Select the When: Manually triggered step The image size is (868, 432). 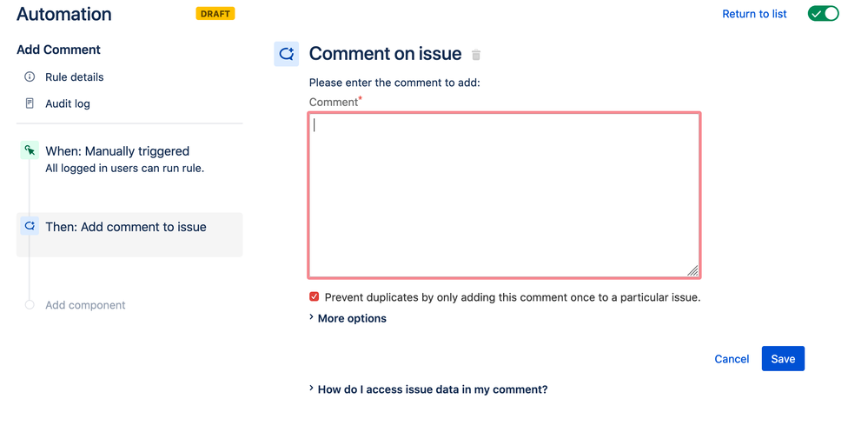coord(129,159)
